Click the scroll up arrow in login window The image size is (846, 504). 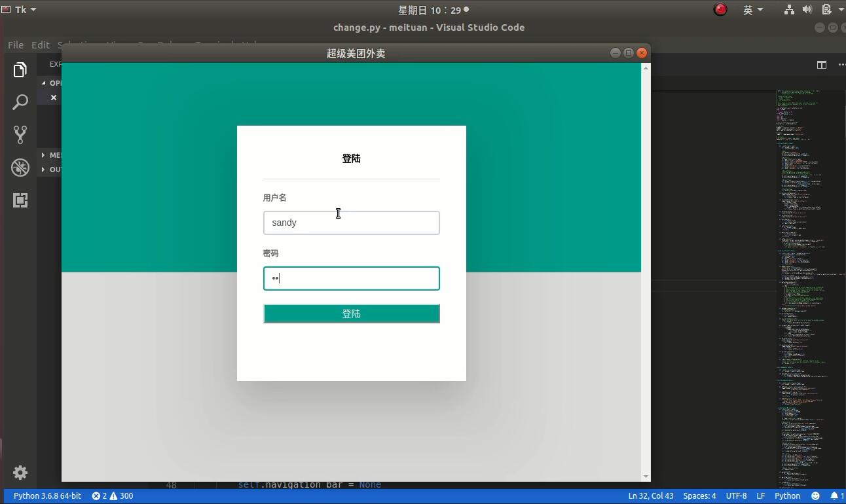tap(646, 67)
